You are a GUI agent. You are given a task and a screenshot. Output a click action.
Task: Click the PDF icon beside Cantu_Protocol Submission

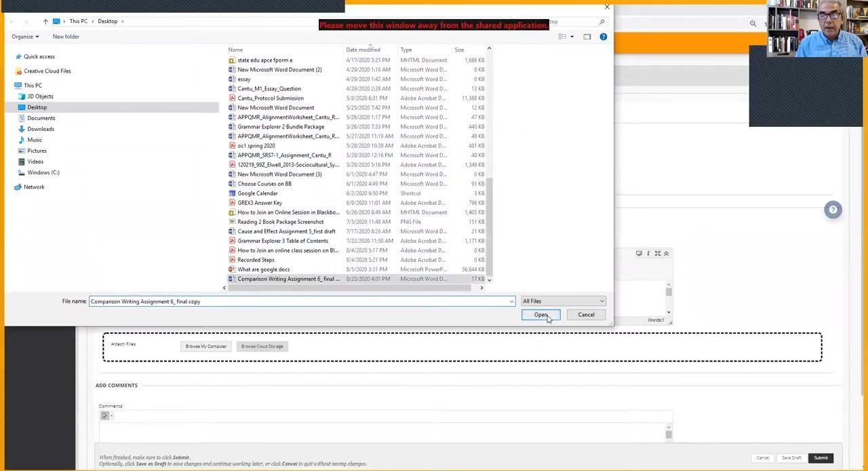pos(233,98)
